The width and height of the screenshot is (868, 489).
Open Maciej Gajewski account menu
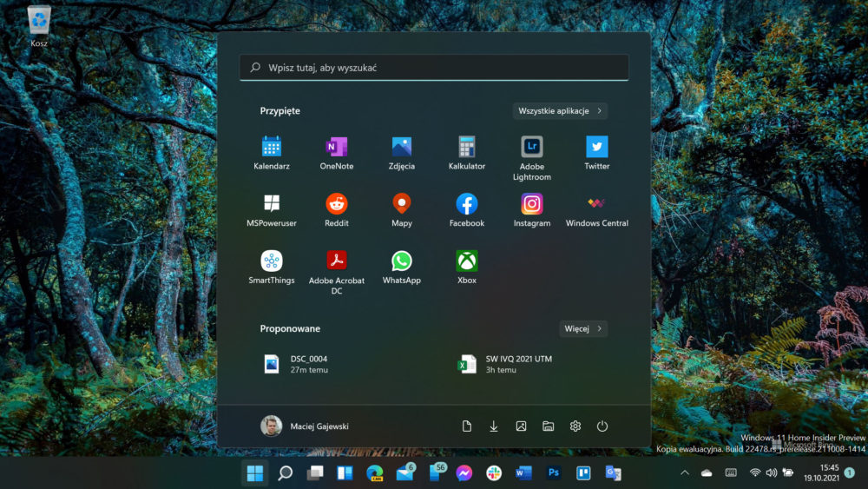tap(305, 426)
